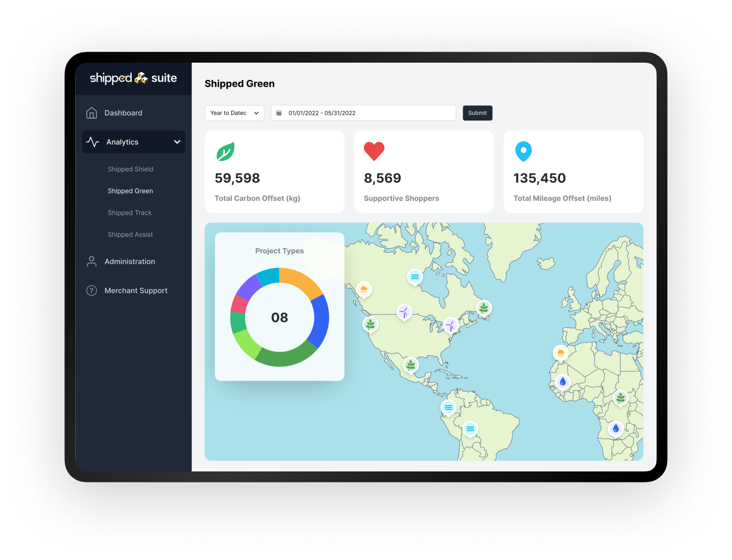Open the Shipped Shield submenu item
Screen dimensions: 732x560
[x=130, y=169]
